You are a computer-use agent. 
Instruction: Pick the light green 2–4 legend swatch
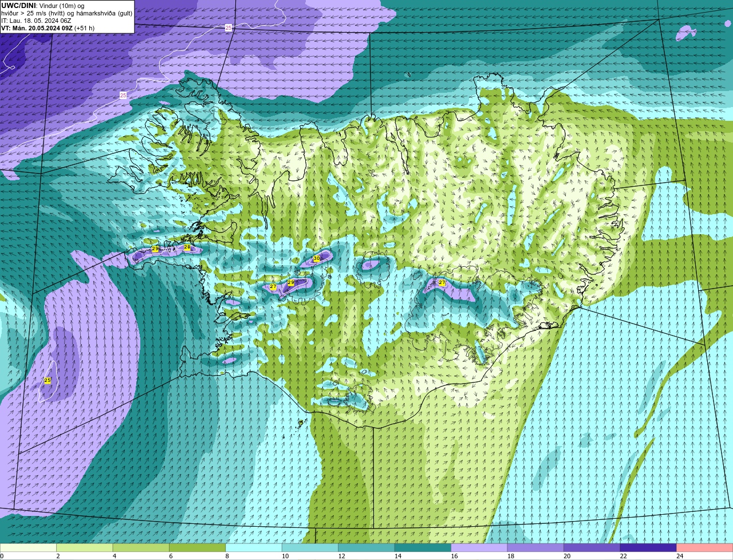tap(85, 548)
